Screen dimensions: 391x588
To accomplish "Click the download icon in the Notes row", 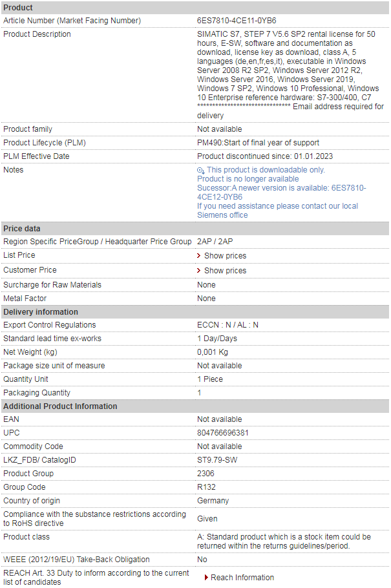I will (201, 170).
